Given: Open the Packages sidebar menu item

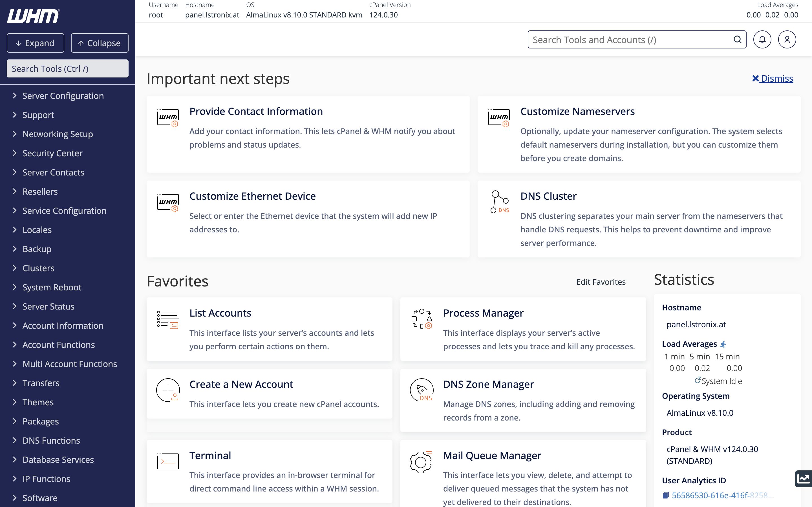Looking at the screenshot, I should pyautogui.click(x=40, y=421).
